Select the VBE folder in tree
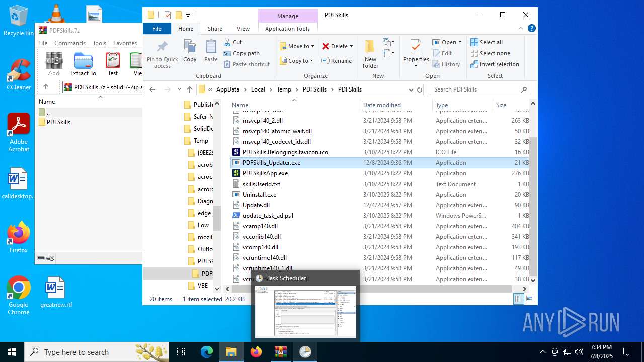Image resolution: width=644 pixels, height=362 pixels. click(x=203, y=286)
